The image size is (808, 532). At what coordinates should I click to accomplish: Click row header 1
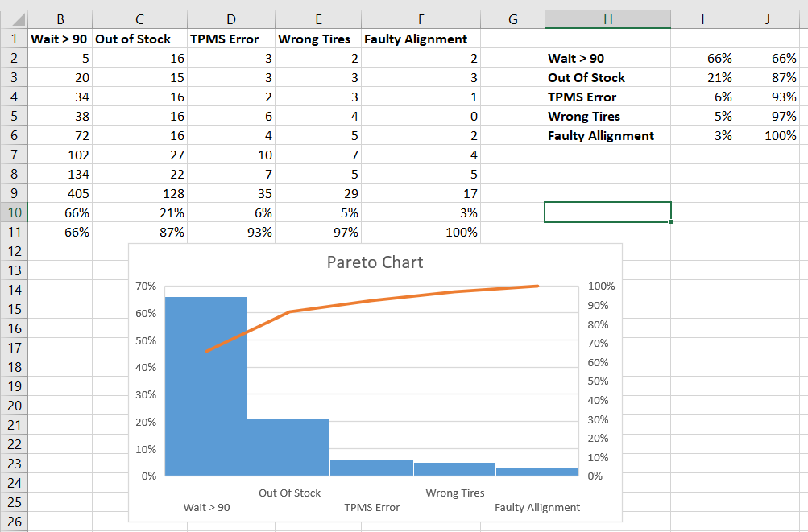coord(14,39)
